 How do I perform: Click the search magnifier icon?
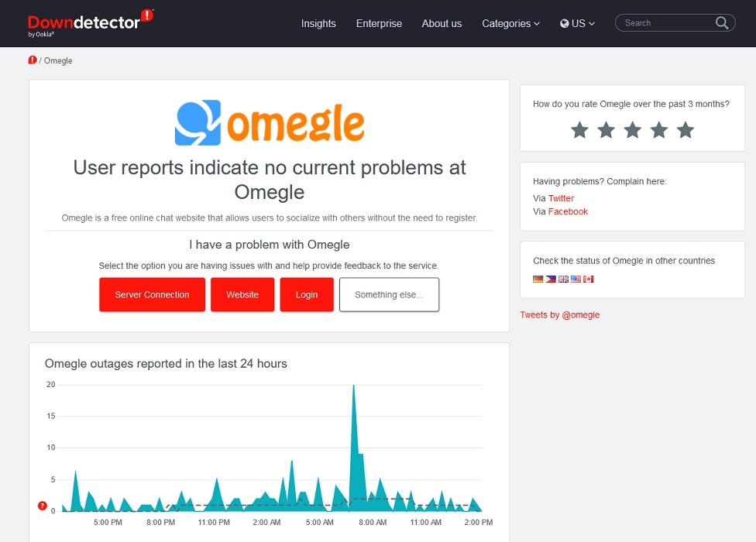(720, 22)
